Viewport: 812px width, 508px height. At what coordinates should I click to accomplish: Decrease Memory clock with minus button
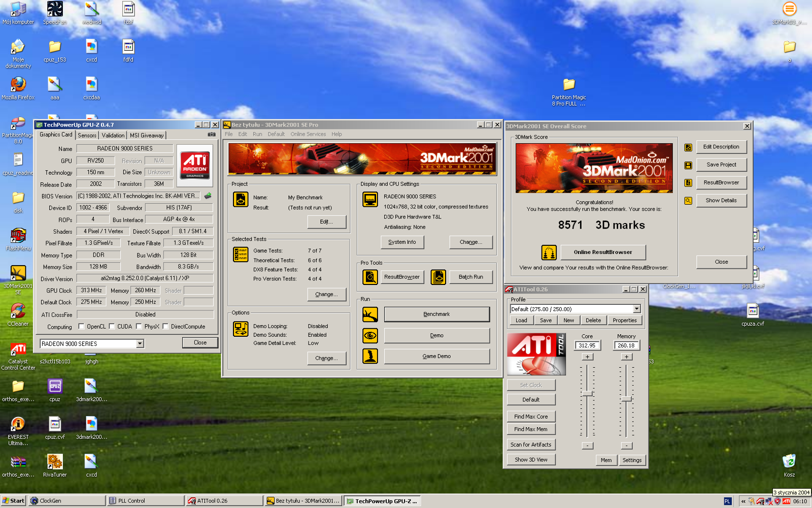point(627,446)
